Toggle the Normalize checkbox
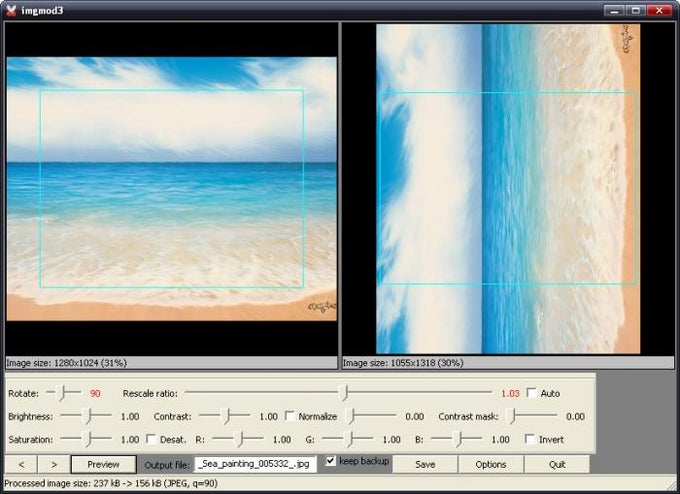Screen dimensions: 680x494 click(290, 416)
